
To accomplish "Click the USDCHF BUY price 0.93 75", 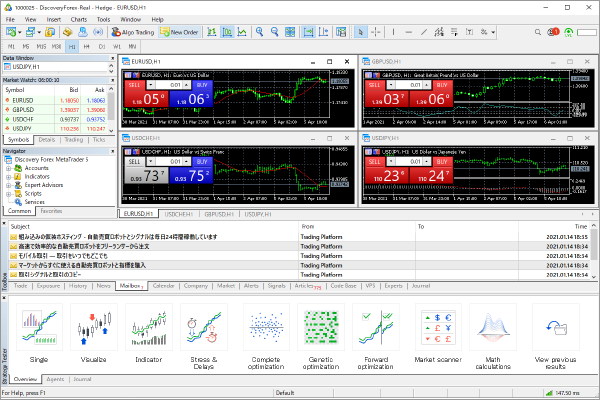I will pyautogui.click(x=191, y=176).
